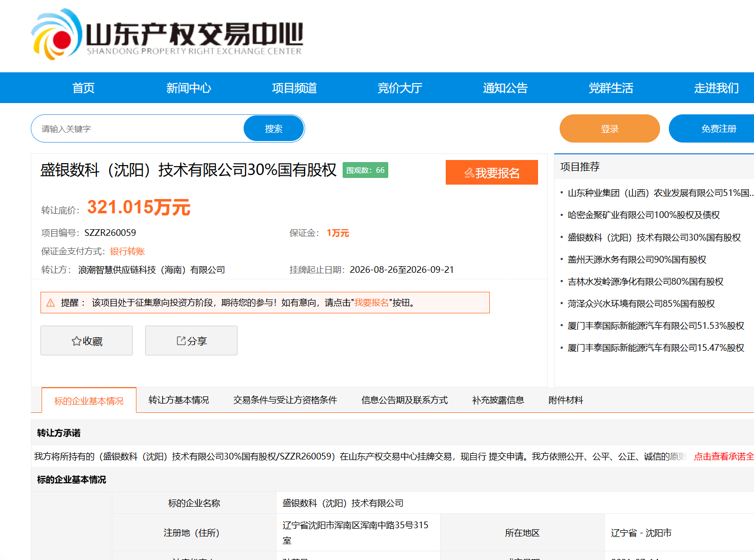Click the 标的企业基本情况 section heading above the table
The width and height of the screenshot is (754, 560).
click(71, 479)
